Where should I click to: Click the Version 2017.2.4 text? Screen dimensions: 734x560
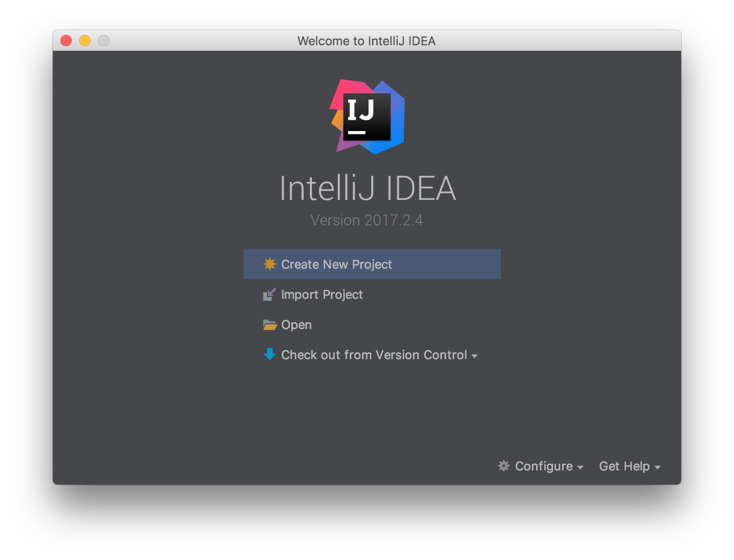[367, 220]
